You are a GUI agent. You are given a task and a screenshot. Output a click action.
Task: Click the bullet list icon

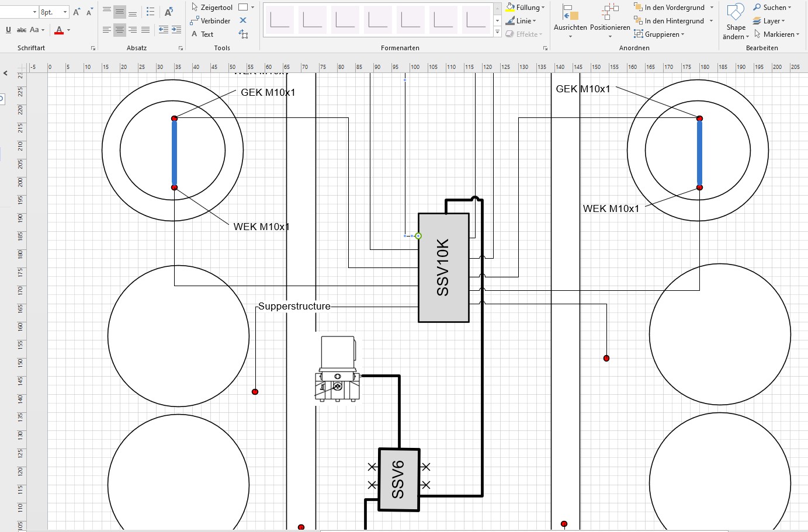150,12
